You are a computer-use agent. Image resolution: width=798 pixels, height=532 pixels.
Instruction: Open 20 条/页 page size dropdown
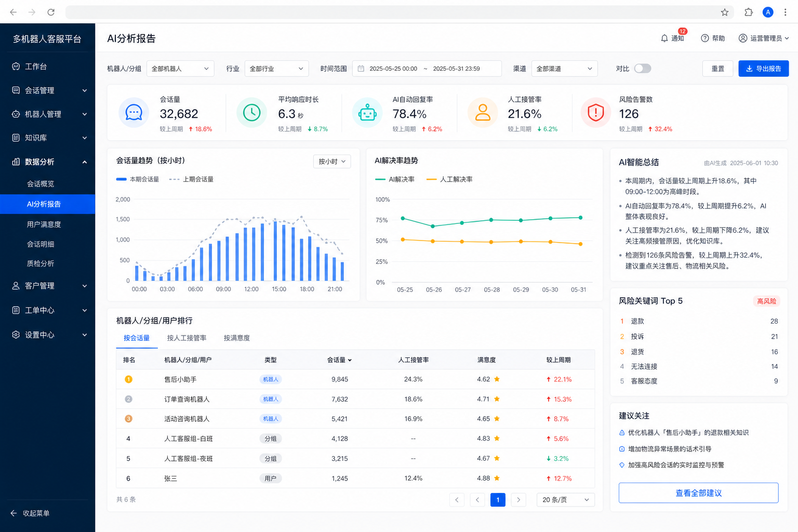coord(566,500)
